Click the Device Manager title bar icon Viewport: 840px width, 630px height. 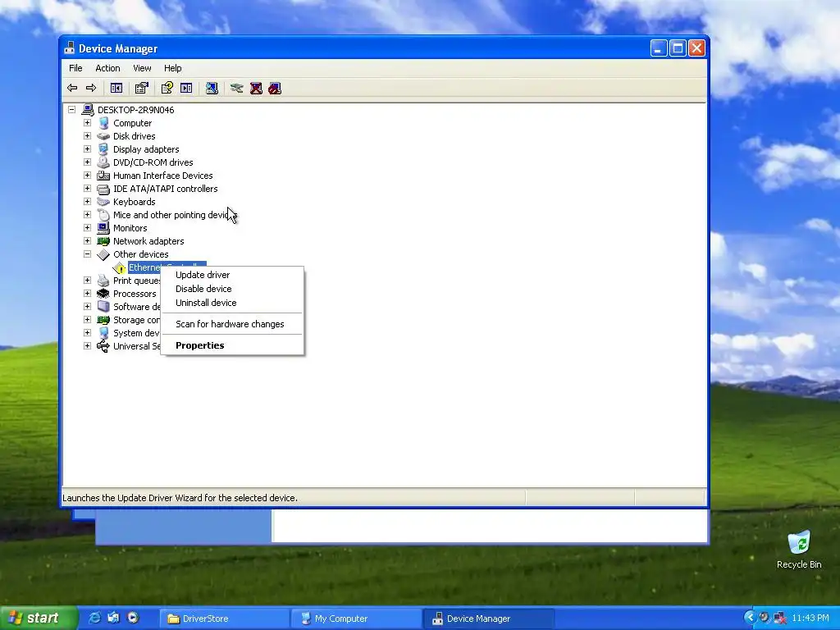coord(70,48)
